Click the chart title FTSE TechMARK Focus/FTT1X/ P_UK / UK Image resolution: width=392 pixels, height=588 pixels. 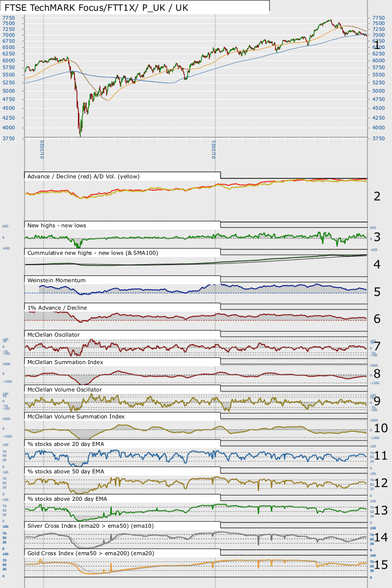click(96, 8)
